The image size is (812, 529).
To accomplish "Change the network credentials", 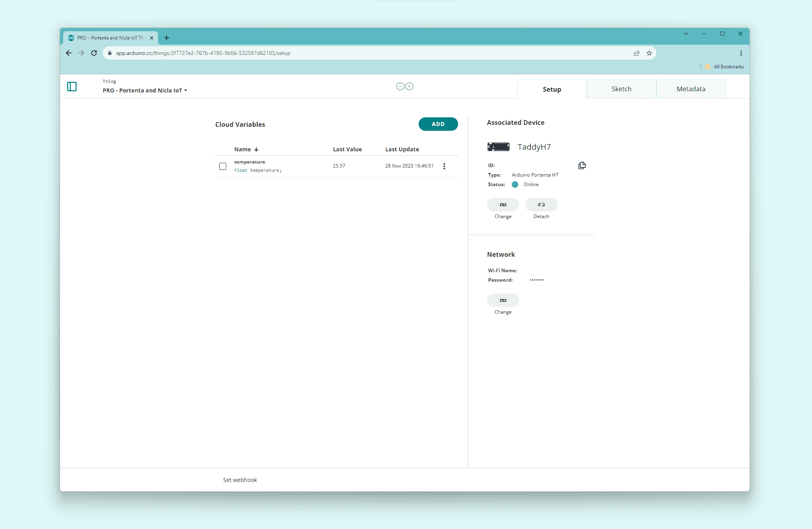I will [503, 300].
